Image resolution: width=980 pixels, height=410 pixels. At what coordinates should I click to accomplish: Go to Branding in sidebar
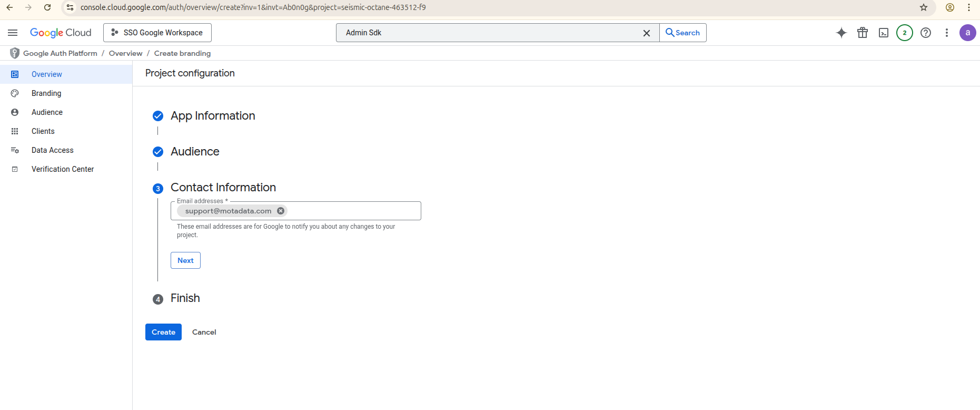point(46,93)
